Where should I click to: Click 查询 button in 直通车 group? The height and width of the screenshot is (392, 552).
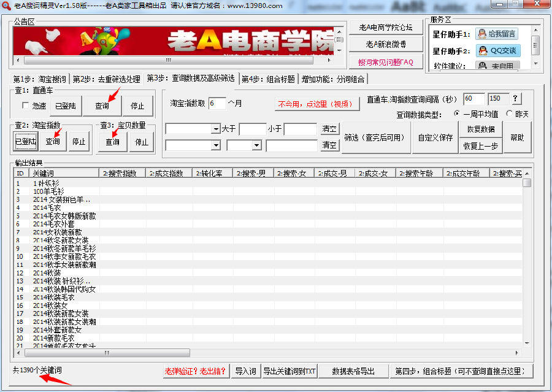[102, 106]
